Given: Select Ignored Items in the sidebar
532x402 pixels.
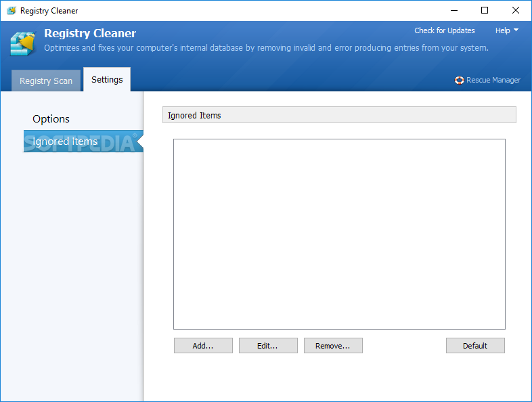Looking at the screenshot, I should 83,141.
